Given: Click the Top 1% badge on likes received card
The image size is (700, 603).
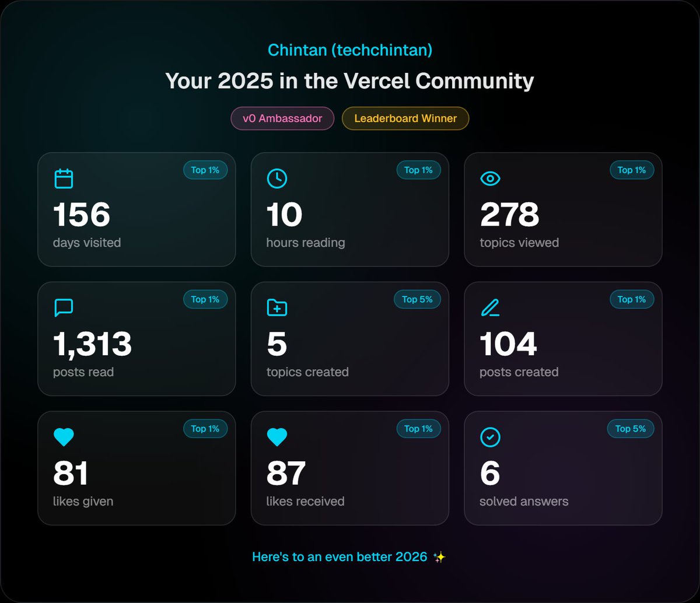Looking at the screenshot, I should (419, 429).
